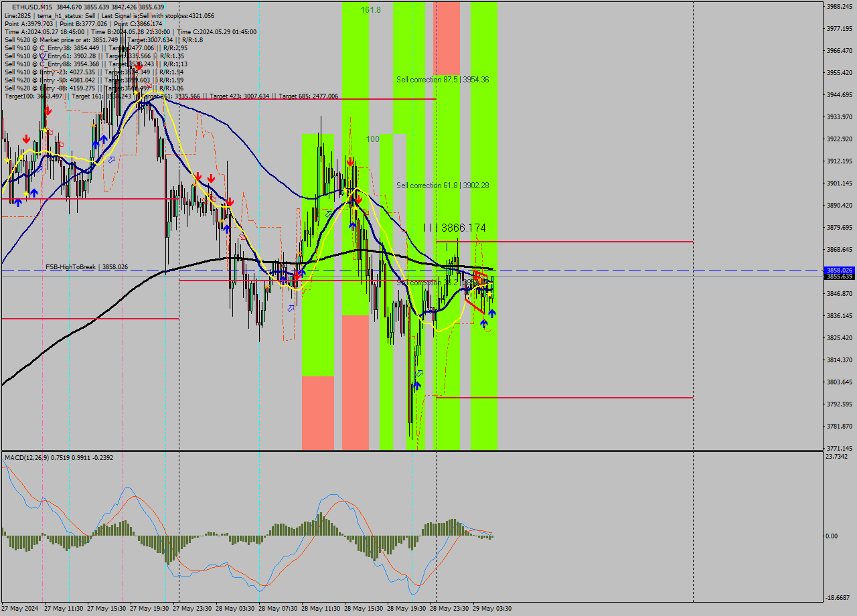Image resolution: width=857 pixels, height=616 pixels.
Task: Click the 28 May 03:30 time axis label
Action: point(235,609)
